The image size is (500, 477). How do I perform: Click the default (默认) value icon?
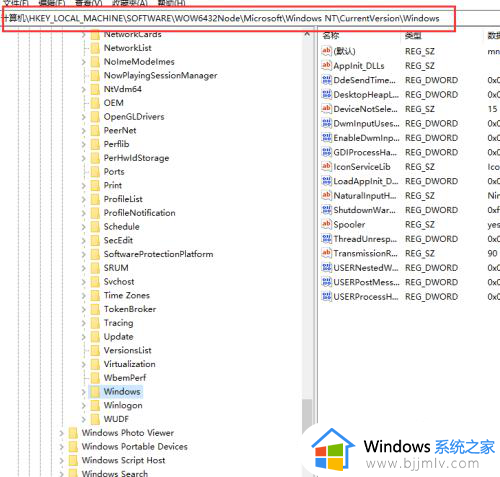pos(326,51)
